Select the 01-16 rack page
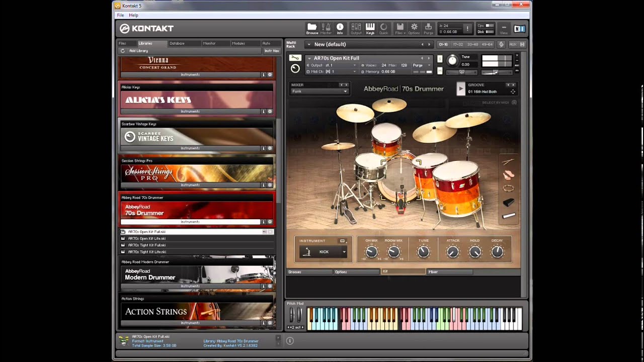 click(443, 44)
